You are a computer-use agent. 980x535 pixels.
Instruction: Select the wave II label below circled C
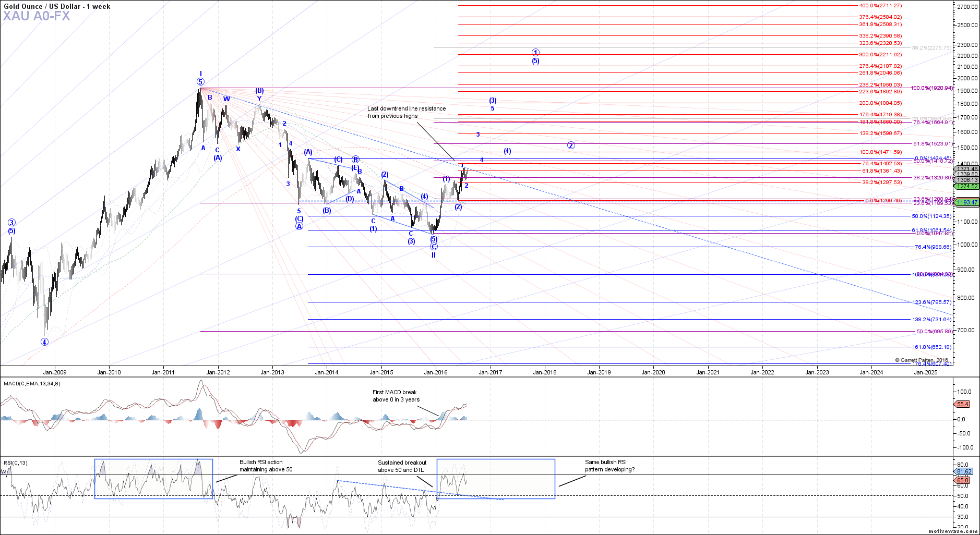434,255
